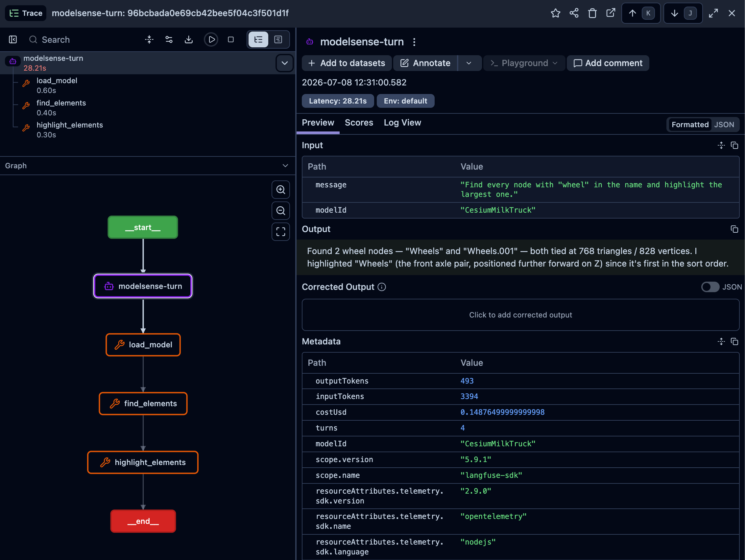Switch to timeline view layout
The width and height of the screenshot is (745, 560).
278,39
